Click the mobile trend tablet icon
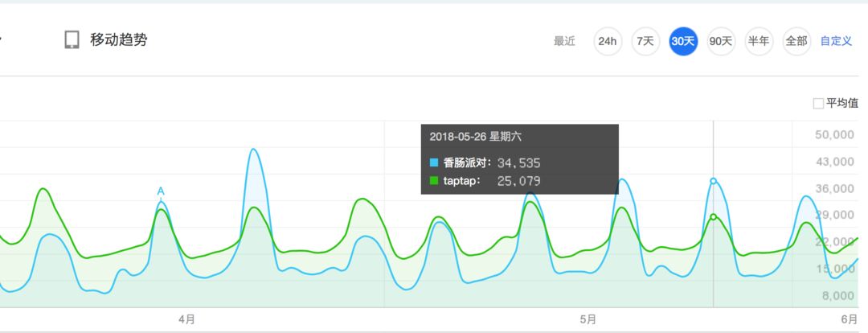The image size is (868, 333). tap(72, 40)
